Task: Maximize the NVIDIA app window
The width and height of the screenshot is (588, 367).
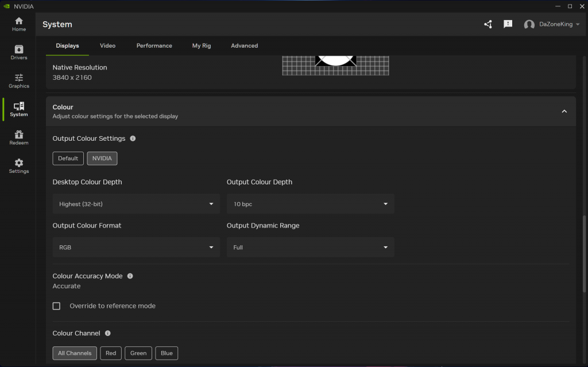Action: tap(570, 6)
